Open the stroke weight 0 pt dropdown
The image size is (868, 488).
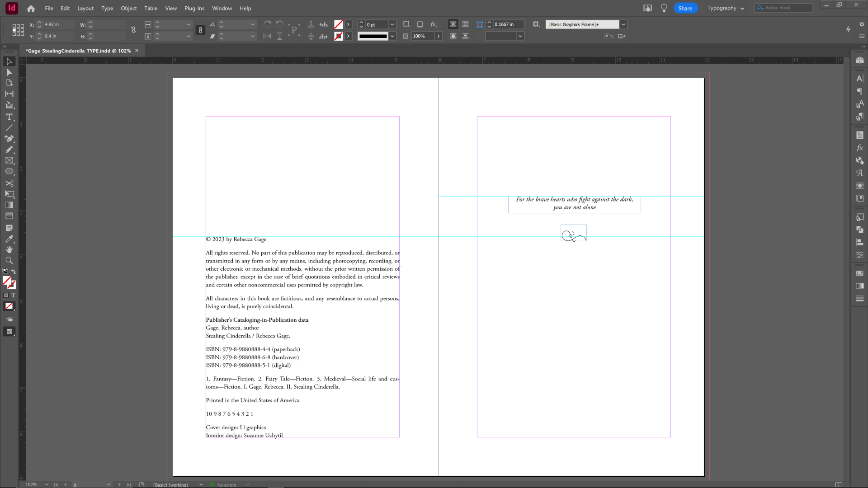coord(392,24)
